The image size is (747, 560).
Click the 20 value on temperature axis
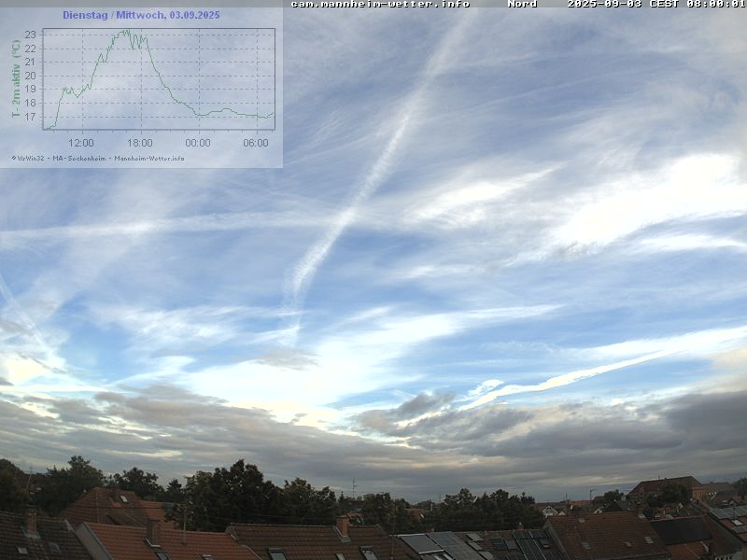[x=30, y=76]
